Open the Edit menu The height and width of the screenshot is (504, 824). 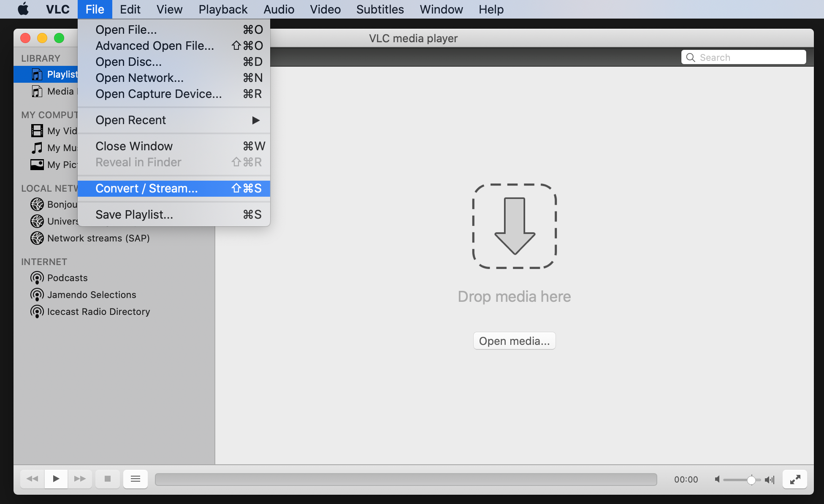(130, 9)
